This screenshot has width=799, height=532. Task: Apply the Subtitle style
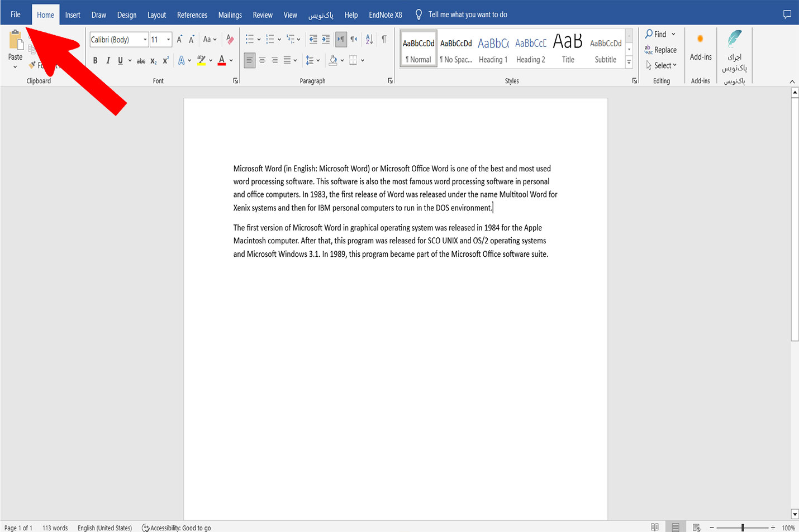point(606,49)
